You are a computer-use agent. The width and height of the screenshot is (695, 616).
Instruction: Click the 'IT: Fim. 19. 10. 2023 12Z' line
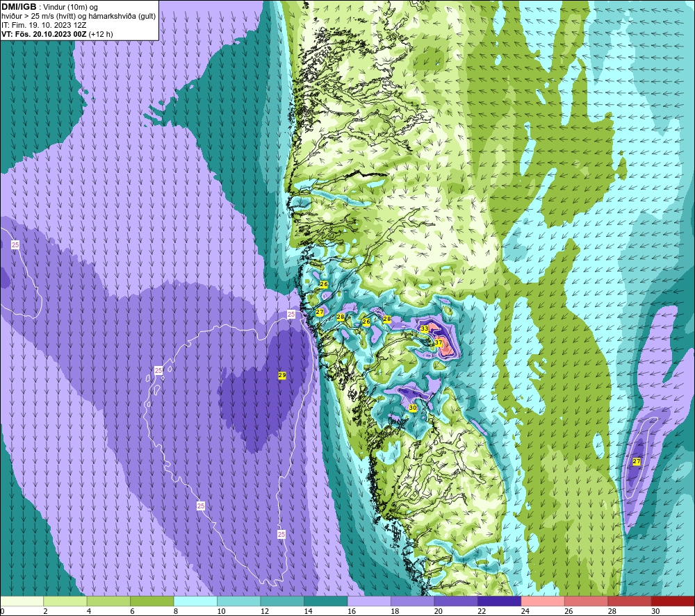point(44,25)
